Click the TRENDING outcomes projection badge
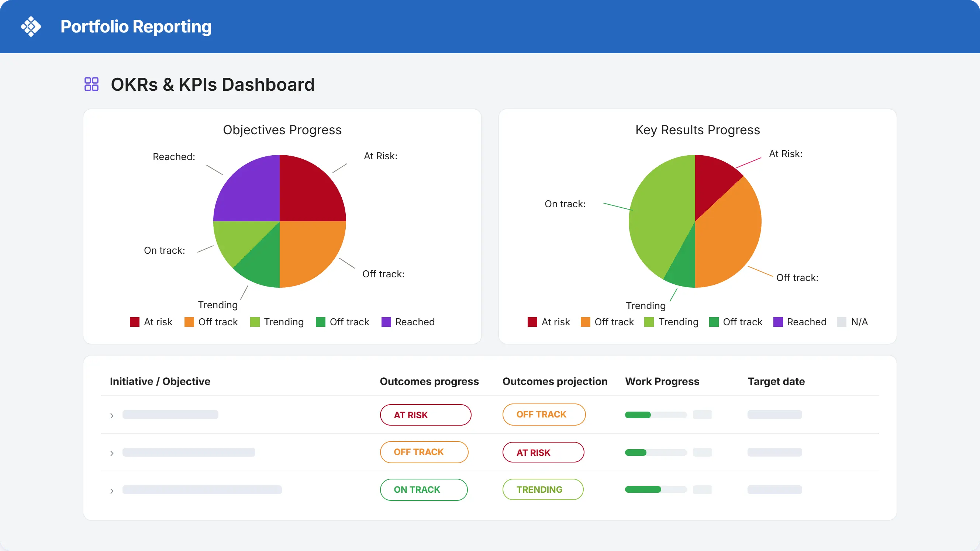980x551 pixels. click(543, 490)
